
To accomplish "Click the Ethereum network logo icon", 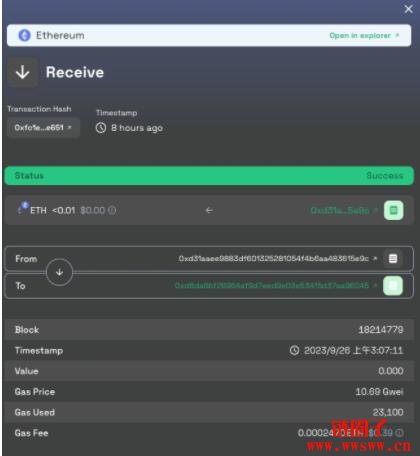I will [24, 35].
